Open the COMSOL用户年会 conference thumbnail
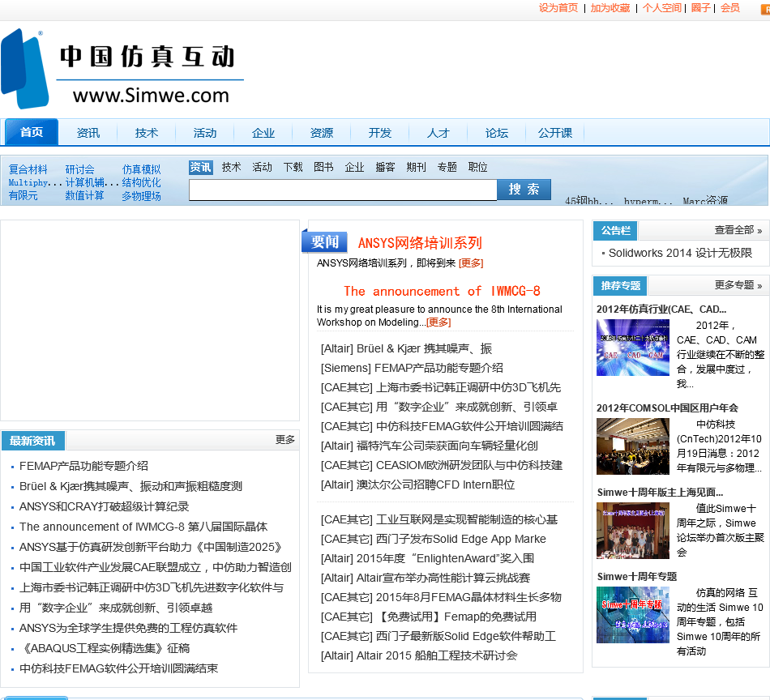This screenshot has width=770, height=700. pos(632,446)
